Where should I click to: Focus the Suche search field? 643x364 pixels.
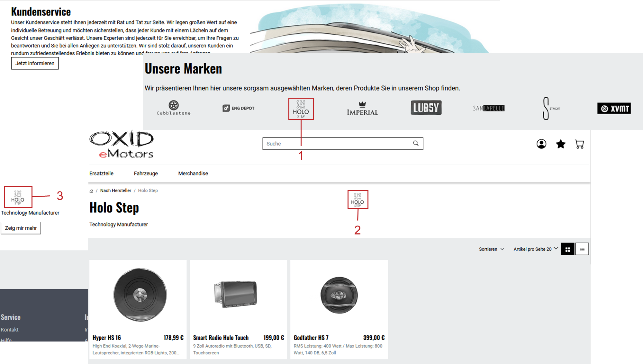pos(343,144)
